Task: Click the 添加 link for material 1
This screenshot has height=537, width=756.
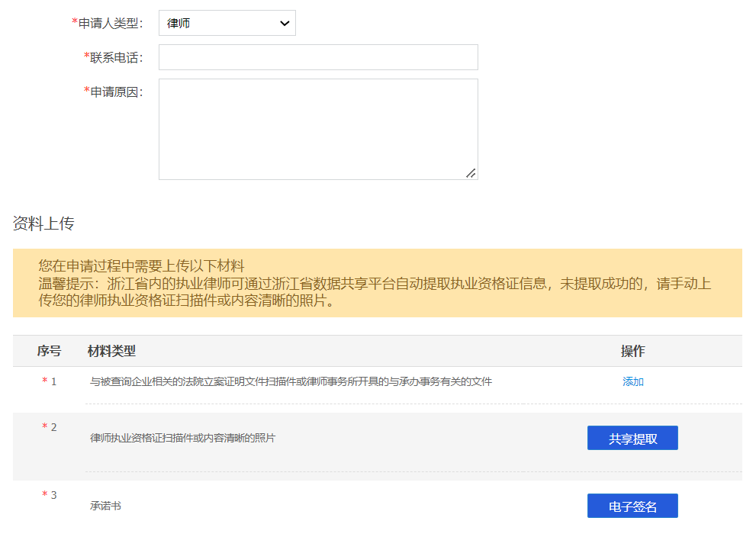Action: [632, 381]
